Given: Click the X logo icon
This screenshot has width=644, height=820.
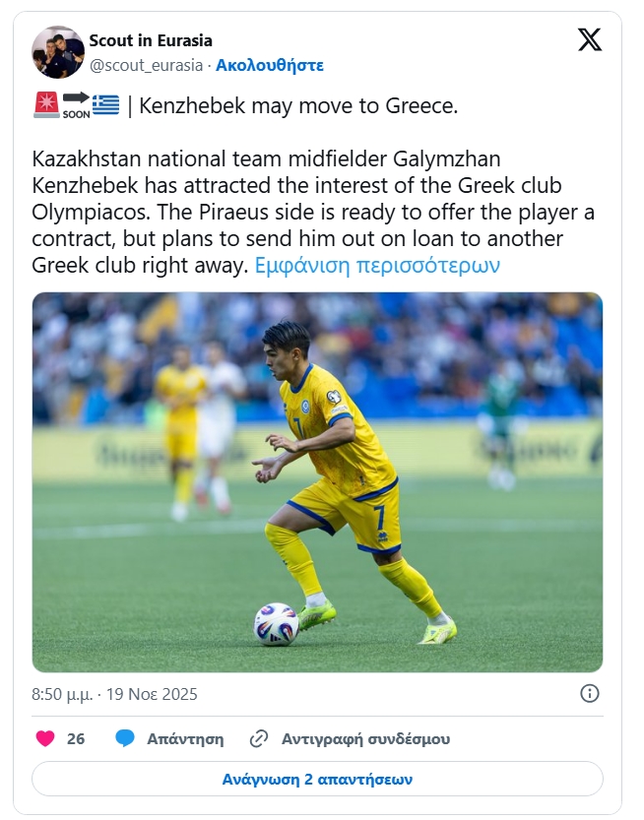Looking at the screenshot, I should [x=589, y=40].
